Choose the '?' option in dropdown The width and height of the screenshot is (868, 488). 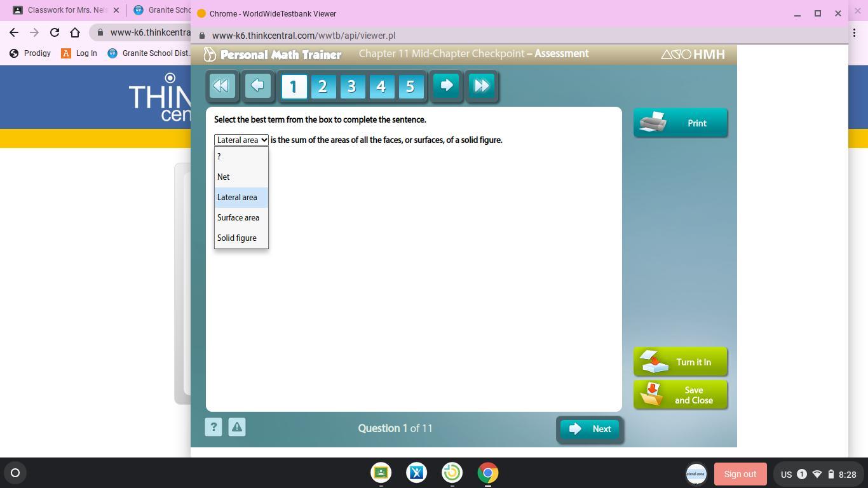(241, 156)
